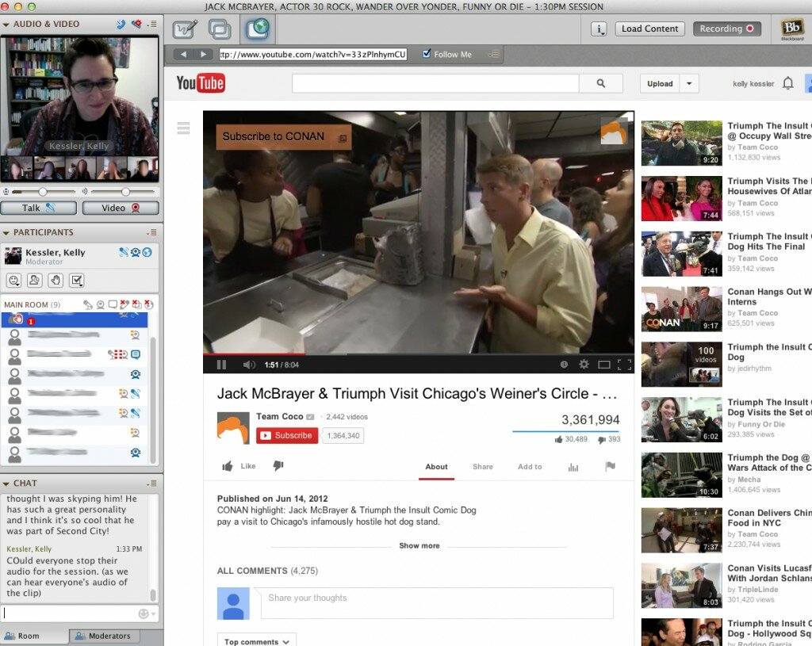812x646 pixels.
Task: Click the emoticon feedback icon
Action: tap(14, 281)
